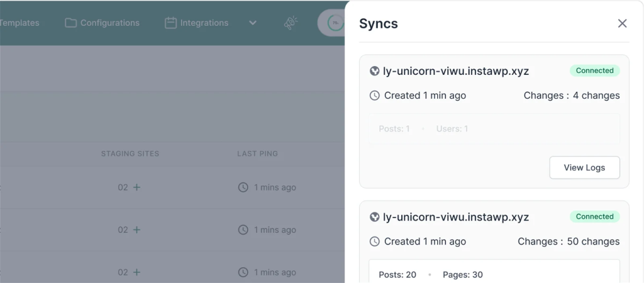Open the 75% progress circle indicator
This screenshot has height=283, width=644.
(336, 23)
